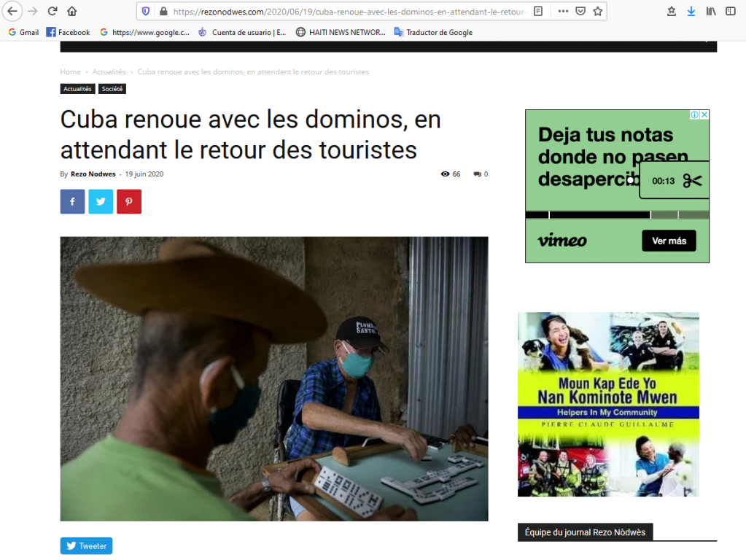
Task: Go to the browser home page
Action: click(71, 11)
